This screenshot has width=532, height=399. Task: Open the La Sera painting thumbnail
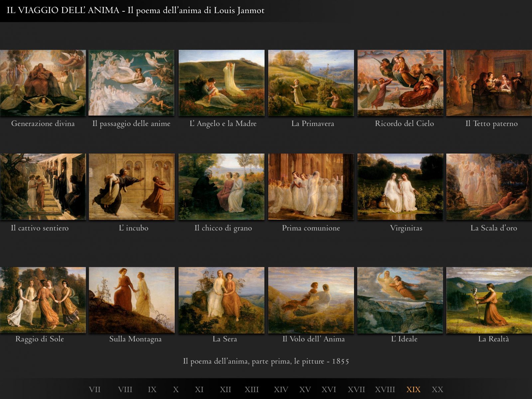pyautogui.click(x=221, y=300)
